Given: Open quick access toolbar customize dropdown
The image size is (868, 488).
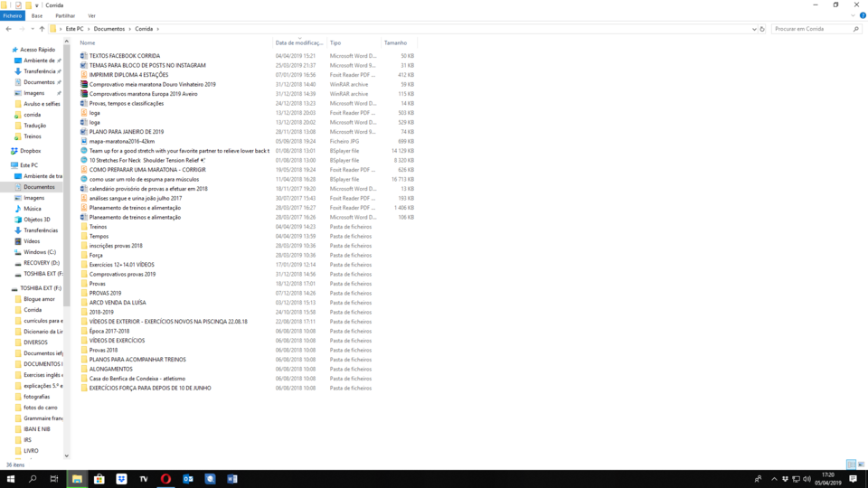Looking at the screenshot, I should [36, 5].
